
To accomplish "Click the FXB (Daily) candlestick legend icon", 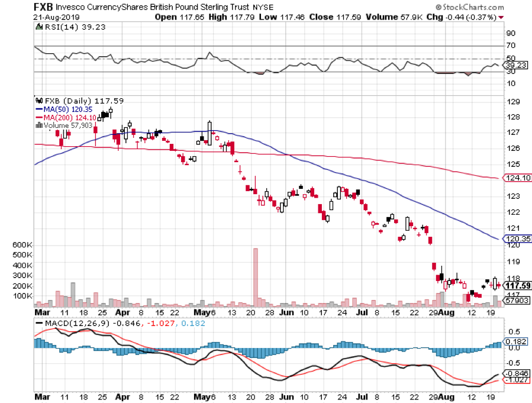I will point(40,101).
